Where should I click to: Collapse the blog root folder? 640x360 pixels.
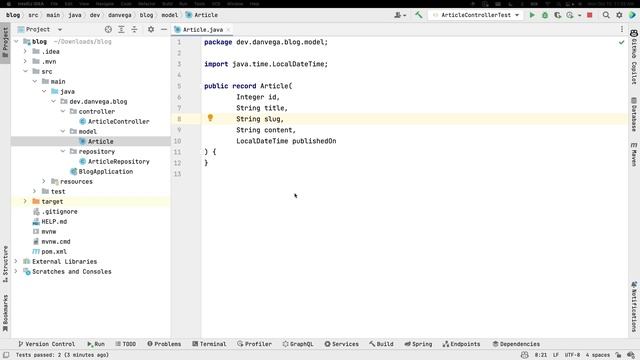tap(16, 41)
